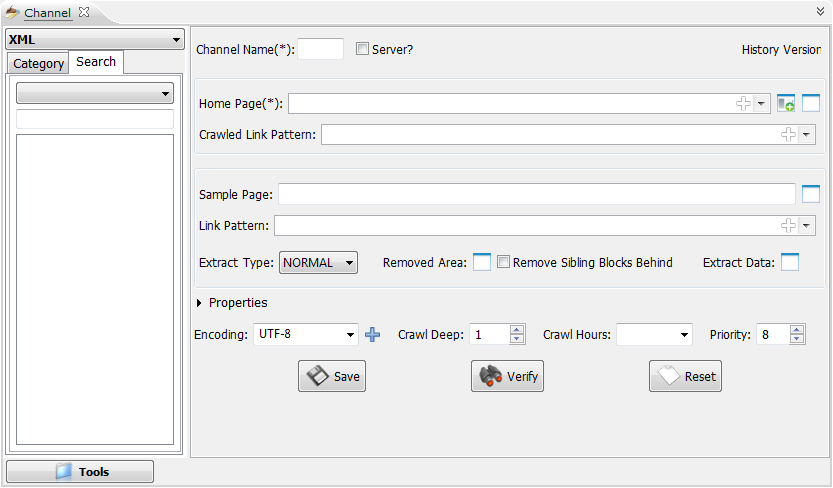Click the plus icon in Home Page field
The width and height of the screenshot is (833, 488).
(743, 103)
